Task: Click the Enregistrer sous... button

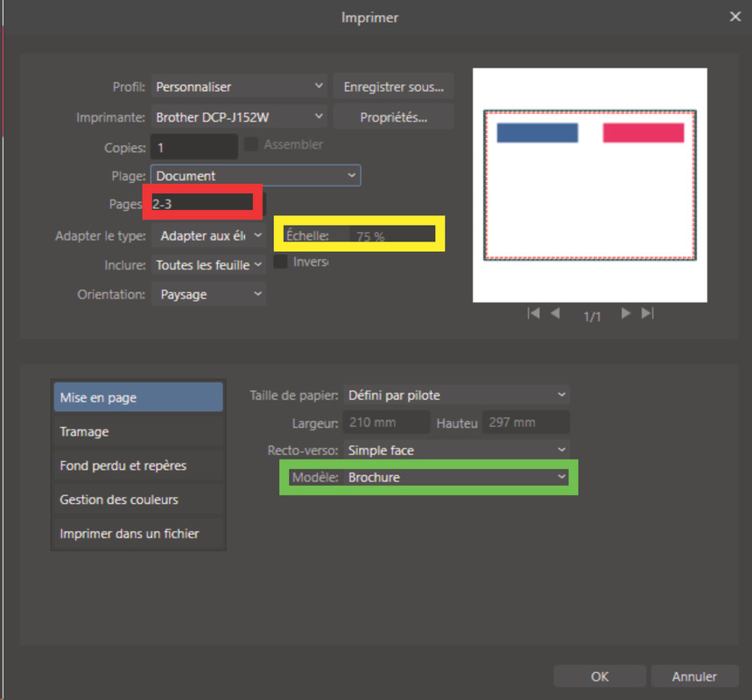Action: pyautogui.click(x=393, y=87)
